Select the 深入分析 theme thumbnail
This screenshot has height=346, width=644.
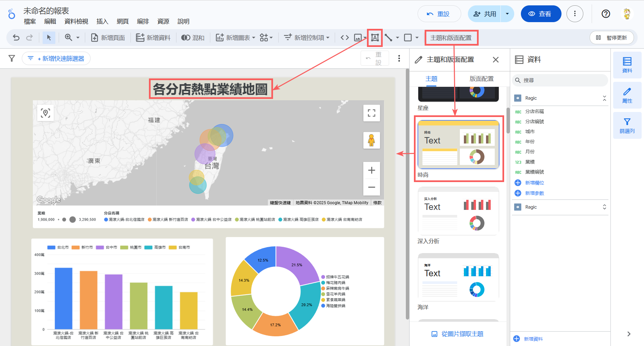coord(459,211)
